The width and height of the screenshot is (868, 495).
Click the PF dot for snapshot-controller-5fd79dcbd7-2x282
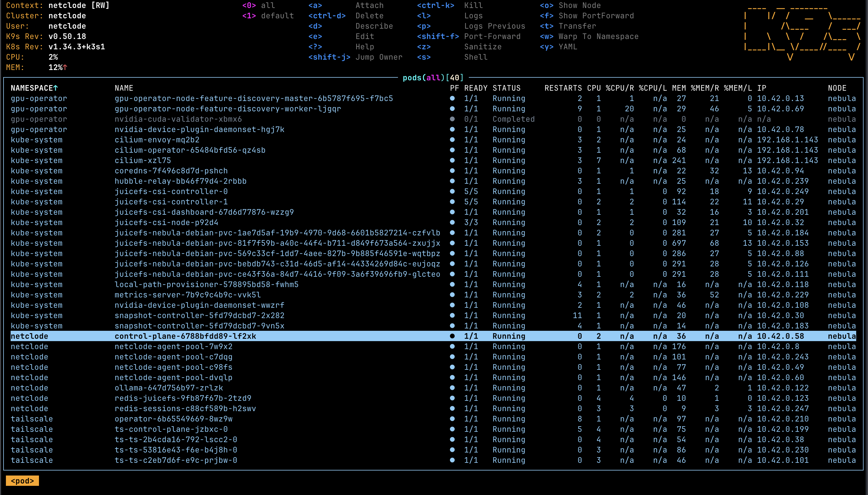[x=452, y=315]
